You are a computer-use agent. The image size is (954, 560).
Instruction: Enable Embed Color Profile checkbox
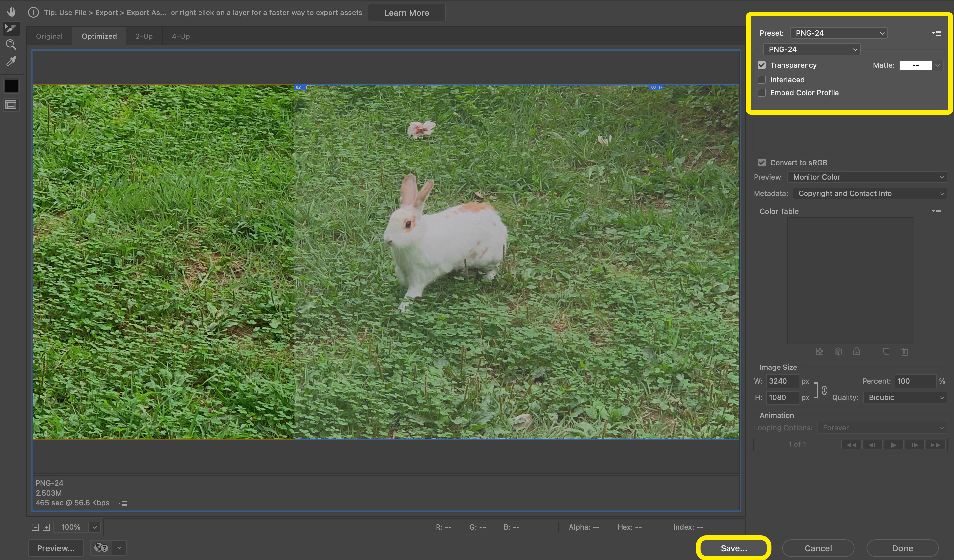[762, 93]
